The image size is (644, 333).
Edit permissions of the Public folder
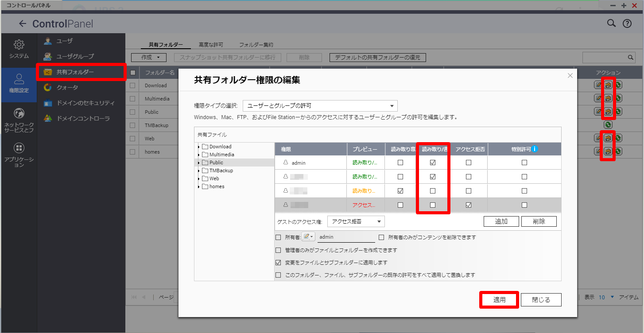coord(608,112)
